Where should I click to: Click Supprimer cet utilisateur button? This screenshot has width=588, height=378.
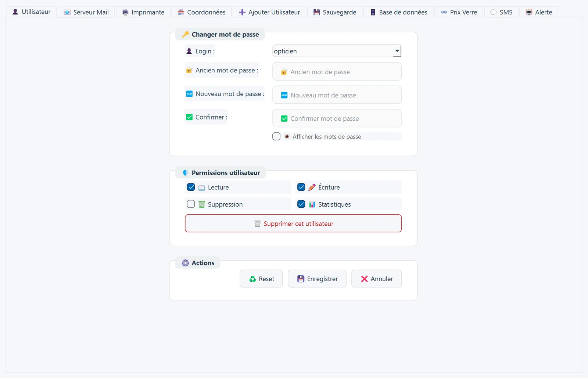(x=293, y=224)
